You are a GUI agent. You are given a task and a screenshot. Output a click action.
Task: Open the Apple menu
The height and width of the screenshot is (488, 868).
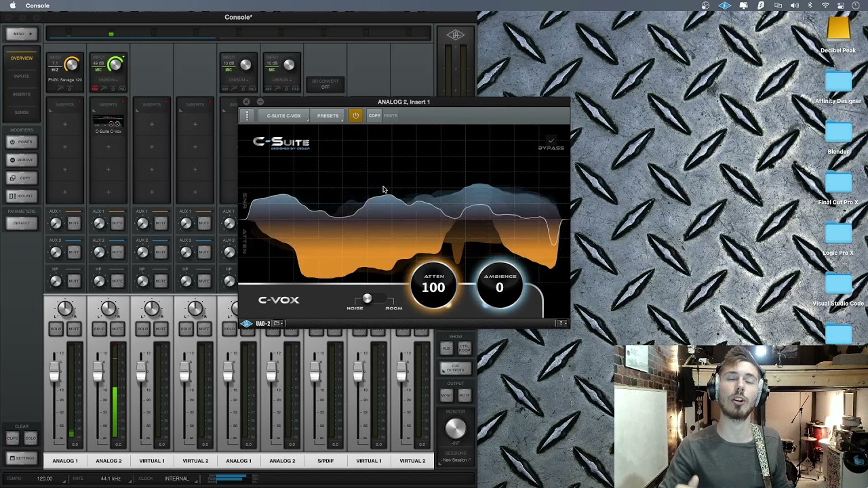pos(12,5)
